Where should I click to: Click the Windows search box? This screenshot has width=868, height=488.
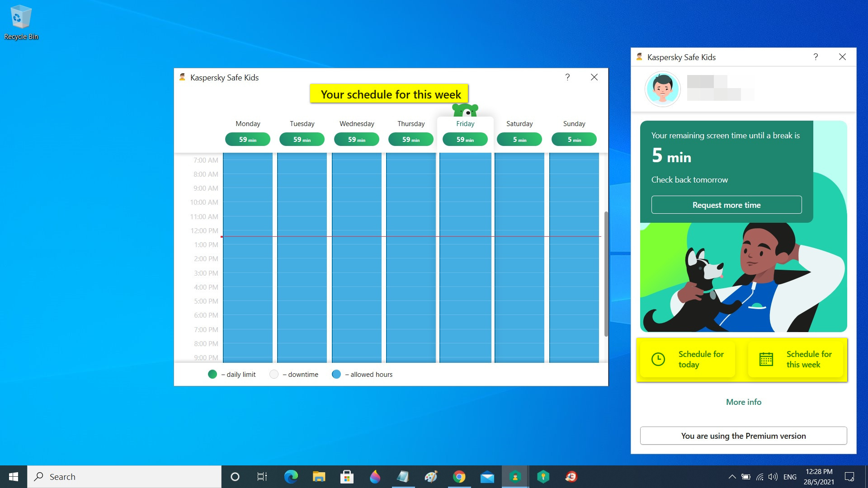click(124, 477)
